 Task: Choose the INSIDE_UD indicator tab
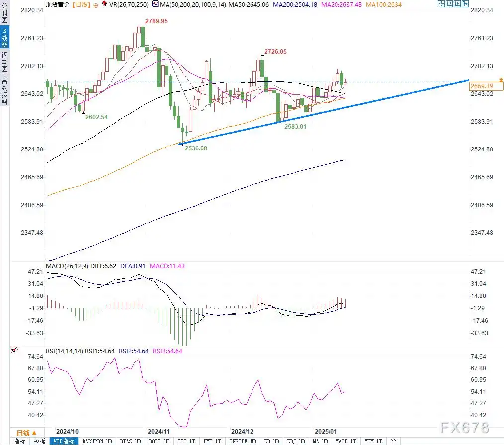click(243, 441)
